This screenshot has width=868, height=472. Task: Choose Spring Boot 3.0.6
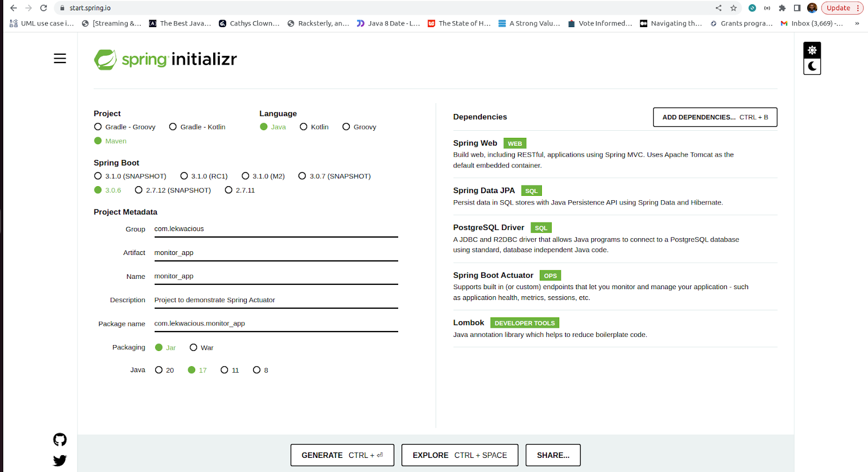[107, 190]
